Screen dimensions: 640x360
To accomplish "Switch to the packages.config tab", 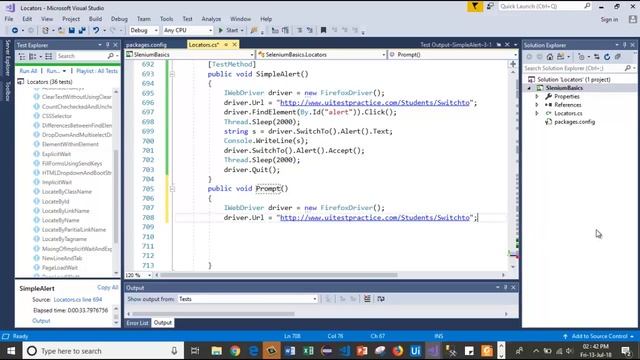I will point(147,44).
